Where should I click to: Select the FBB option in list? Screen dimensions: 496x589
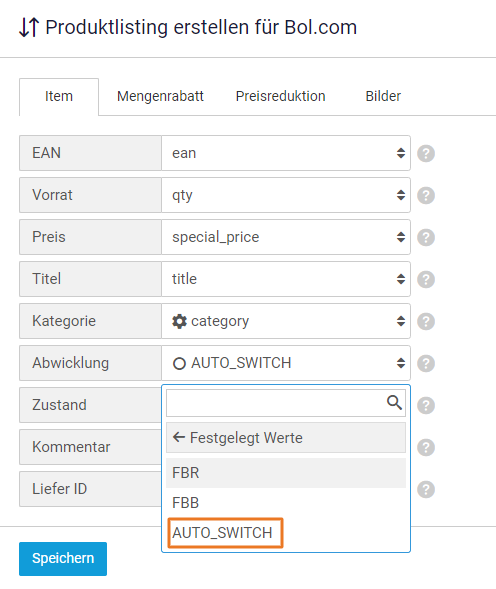[286, 503]
